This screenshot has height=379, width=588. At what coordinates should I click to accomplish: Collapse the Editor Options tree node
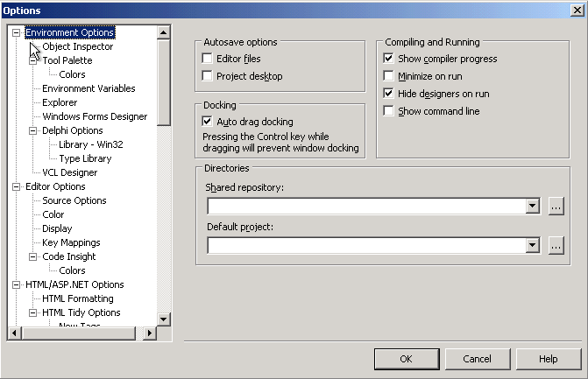pyautogui.click(x=17, y=186)
